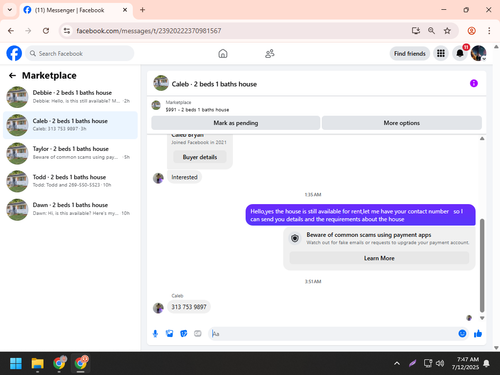Click the 313 753 9897 message
Image resolution: width=500 pixels, height=375 pixels.
pyautogui.click(x=189, y=307)
